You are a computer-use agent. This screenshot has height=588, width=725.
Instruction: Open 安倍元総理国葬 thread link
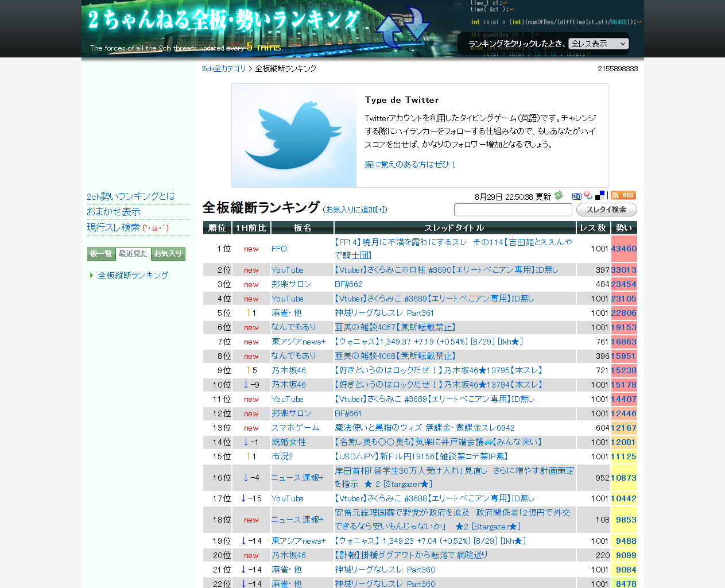452,520
